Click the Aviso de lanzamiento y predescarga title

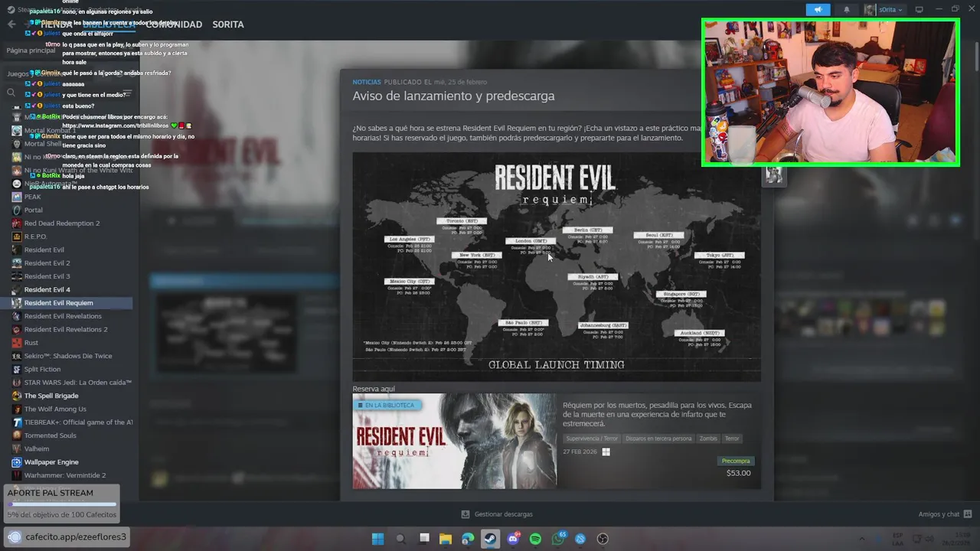453,96
